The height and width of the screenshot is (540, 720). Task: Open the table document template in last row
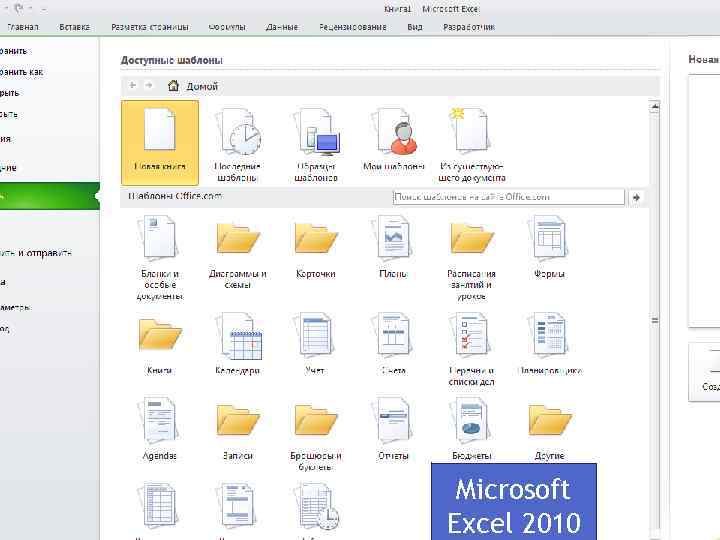point(159,505)
